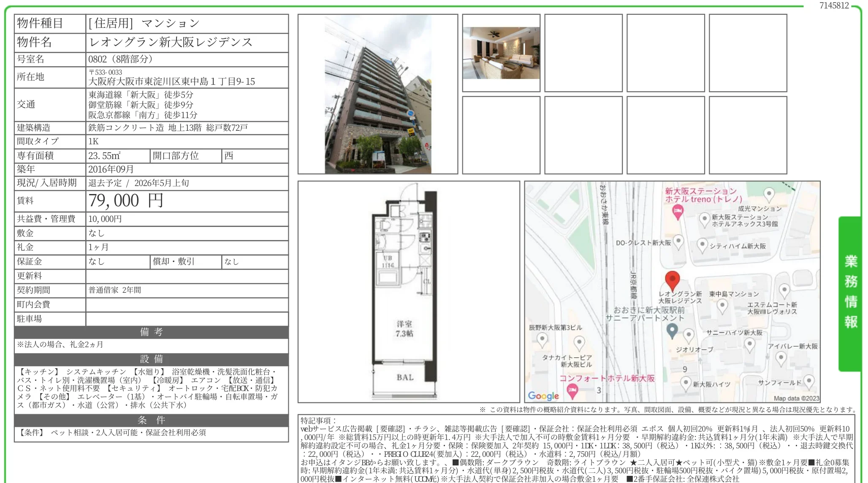868x483 pixels.
Task: Open the 1K floor plan image
Action: [408, 291]
